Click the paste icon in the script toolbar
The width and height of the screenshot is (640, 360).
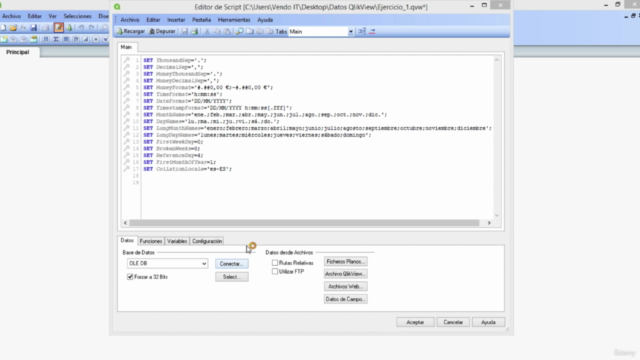tap(227, 31)
